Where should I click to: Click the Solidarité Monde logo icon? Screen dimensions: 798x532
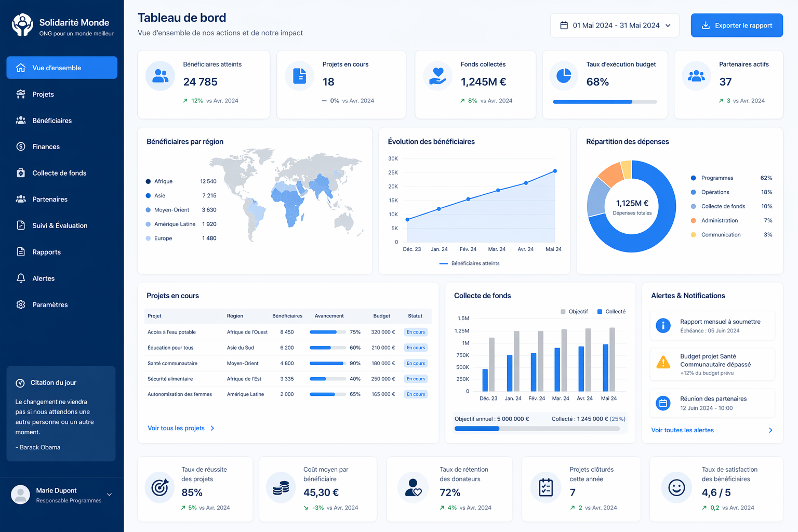coord(22,25)
